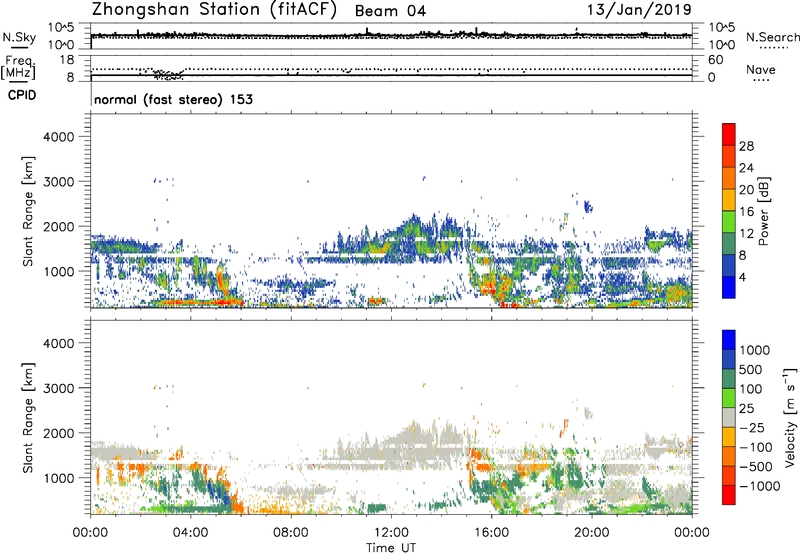Click the "3000" range tick on the velocity panel
The image size is (800, 554).
58,388
